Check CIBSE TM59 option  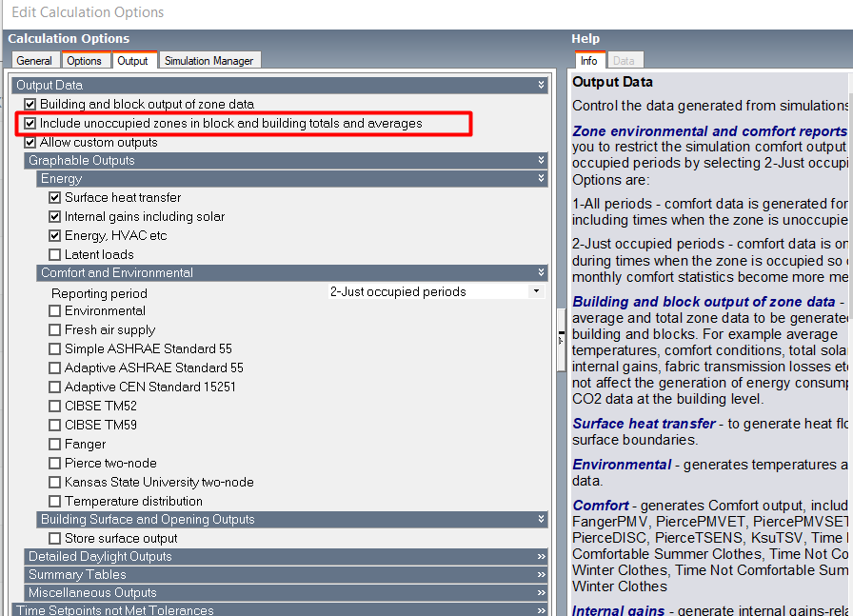[54, 425]
